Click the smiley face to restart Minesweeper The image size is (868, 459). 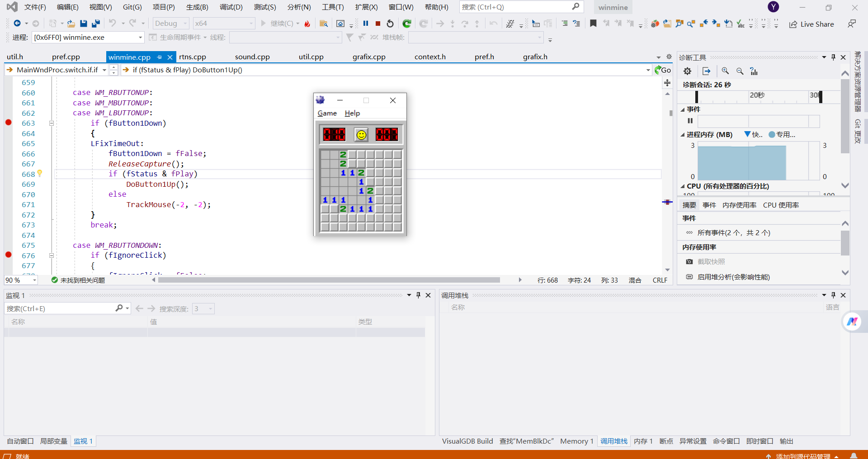[x=360, y=134]
